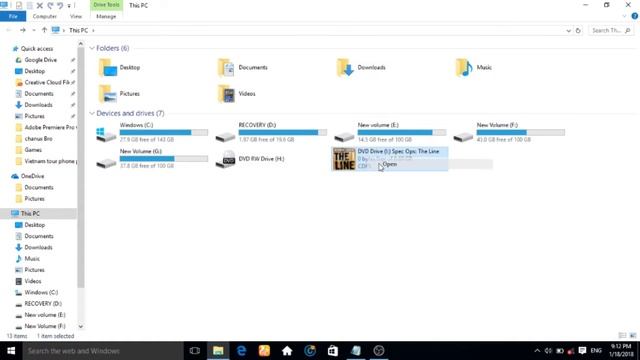The image size is (640, 360).
Task: Open the Documents folder icon in Folders
Action: pos(226,68)
